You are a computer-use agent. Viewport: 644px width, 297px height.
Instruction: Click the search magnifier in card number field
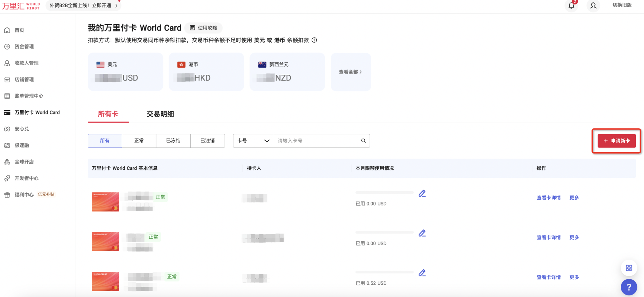363,141
